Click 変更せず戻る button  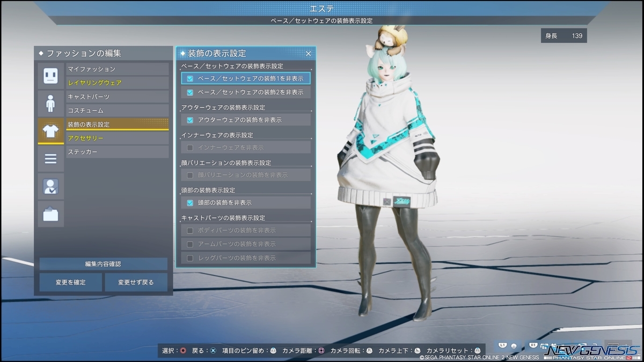(136, 282)
